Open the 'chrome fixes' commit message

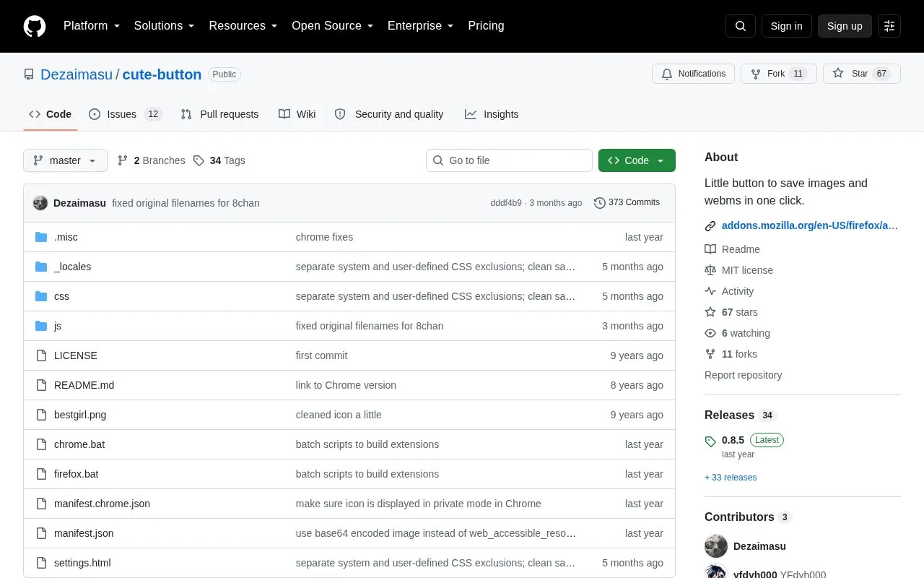[324, 237]
